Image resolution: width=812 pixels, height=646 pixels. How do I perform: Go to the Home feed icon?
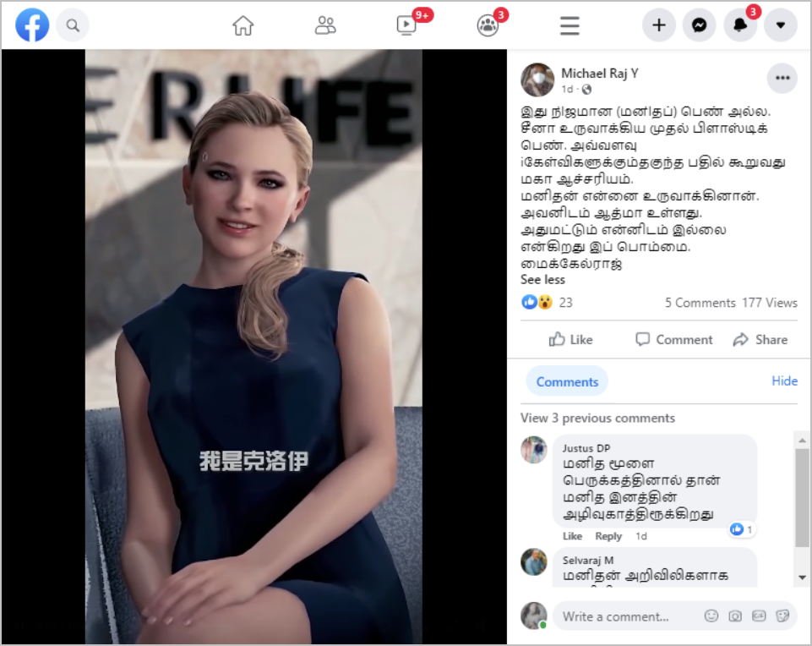pyautogui.click(x=243, y=25)
